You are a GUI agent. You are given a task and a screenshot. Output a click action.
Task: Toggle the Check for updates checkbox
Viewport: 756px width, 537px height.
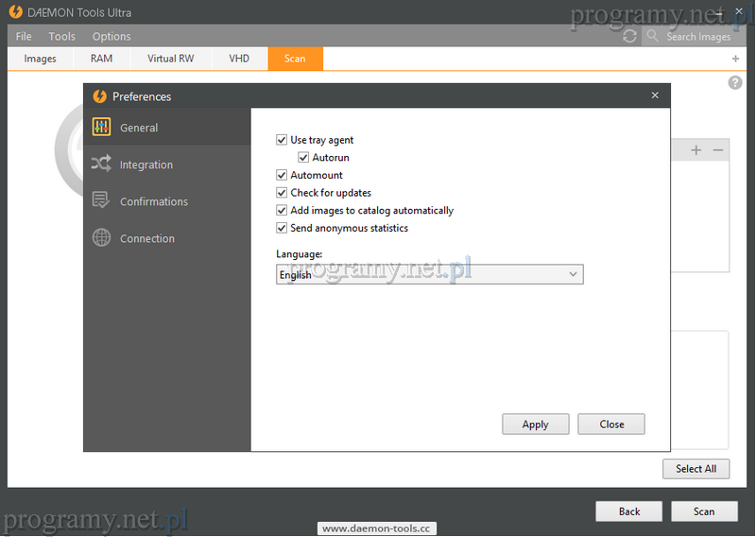[x=282, y=193]
